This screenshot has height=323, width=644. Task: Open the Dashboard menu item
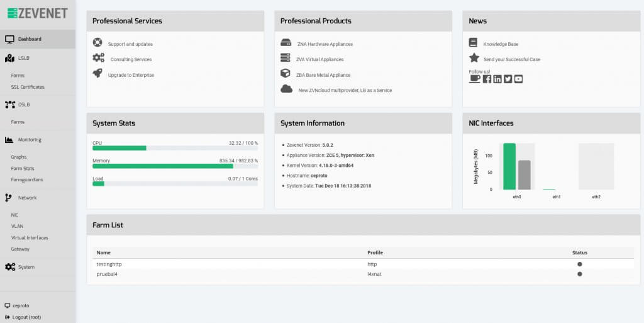coord(30,39)
